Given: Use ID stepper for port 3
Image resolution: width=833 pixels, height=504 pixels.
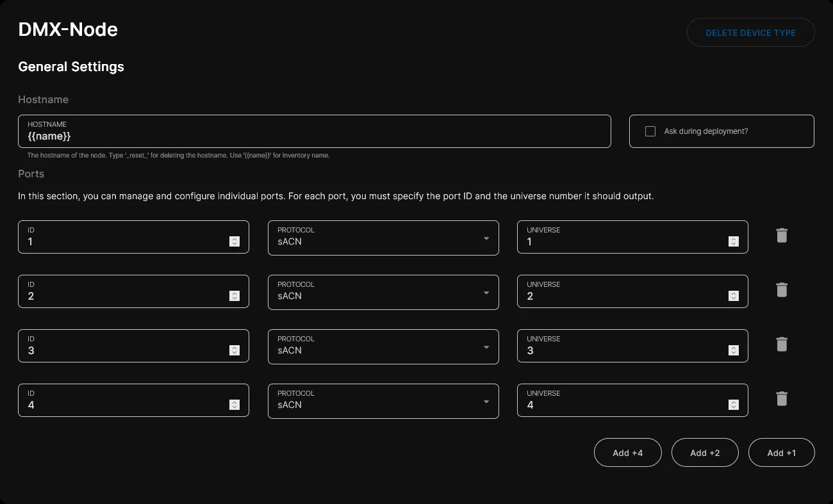Looking at the screenshot, I should (x=235, y=350).
